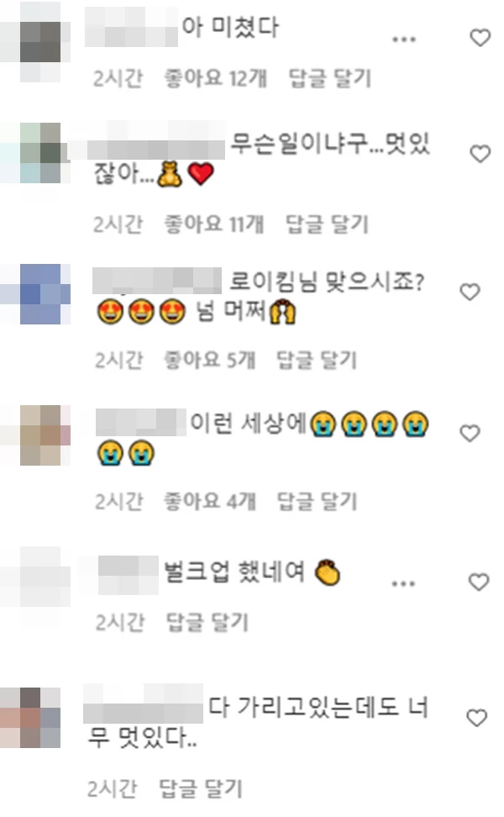
Task: Reply to the '로이킴님 맞으시죠?' comment
Action: (317, 360)
